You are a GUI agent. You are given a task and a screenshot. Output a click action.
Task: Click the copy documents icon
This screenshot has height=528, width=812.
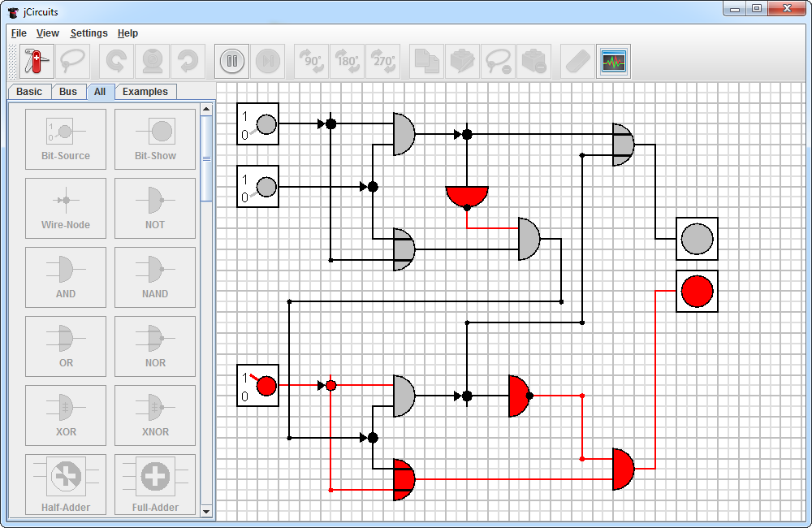(x=426, y=61)
